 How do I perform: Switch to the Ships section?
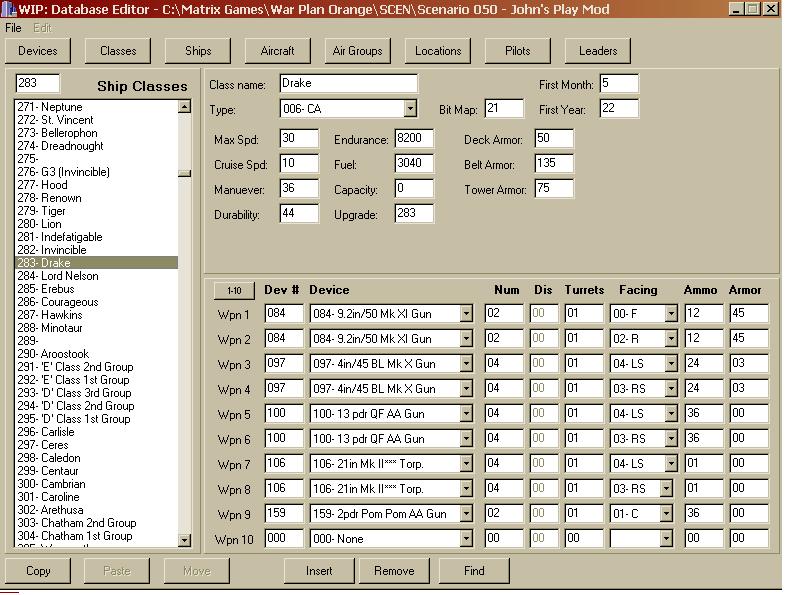[x=198, y=51]
